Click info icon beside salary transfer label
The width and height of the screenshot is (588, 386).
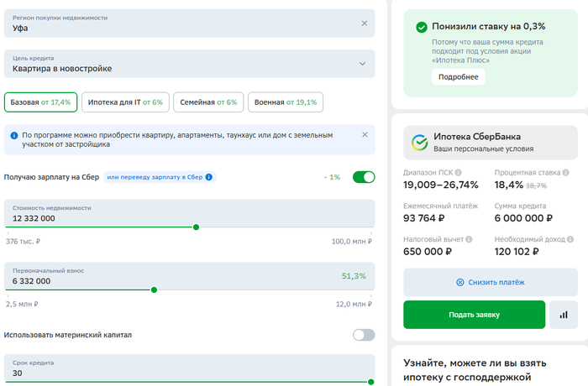[x=210, y=177]
